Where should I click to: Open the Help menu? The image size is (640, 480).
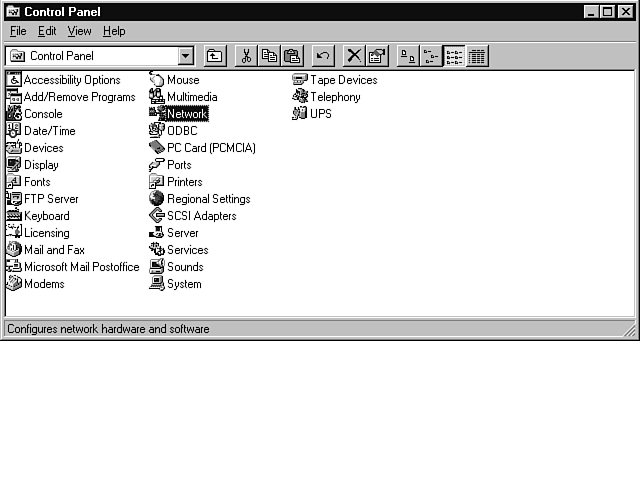tap(114, 31)
